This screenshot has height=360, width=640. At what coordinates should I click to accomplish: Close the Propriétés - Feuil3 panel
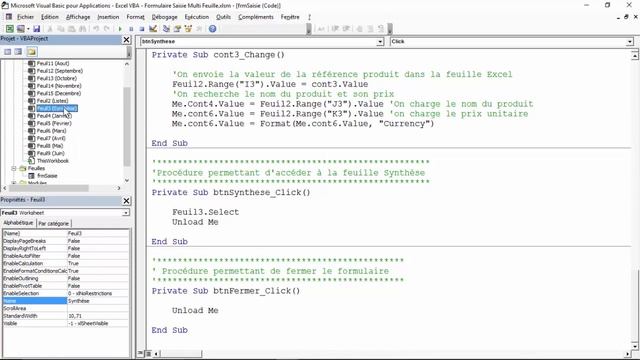point(127,200)
